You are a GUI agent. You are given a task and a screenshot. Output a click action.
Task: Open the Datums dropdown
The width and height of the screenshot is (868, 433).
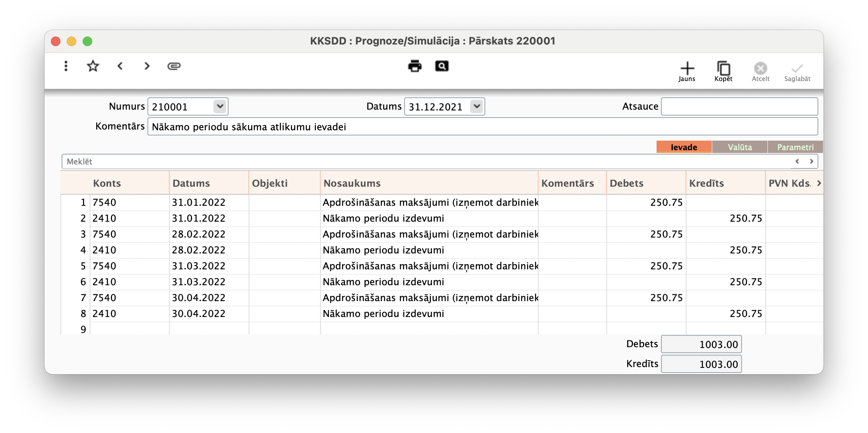(x=477, y=106)
